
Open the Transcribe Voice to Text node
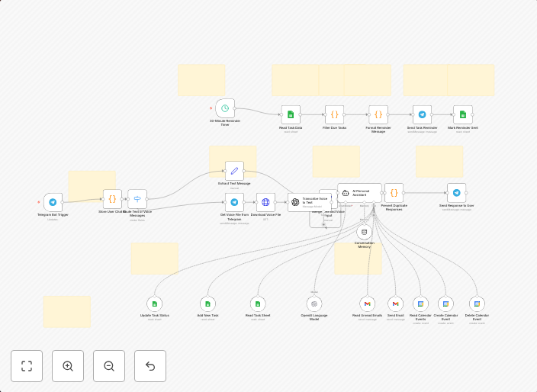coord(296,202)
